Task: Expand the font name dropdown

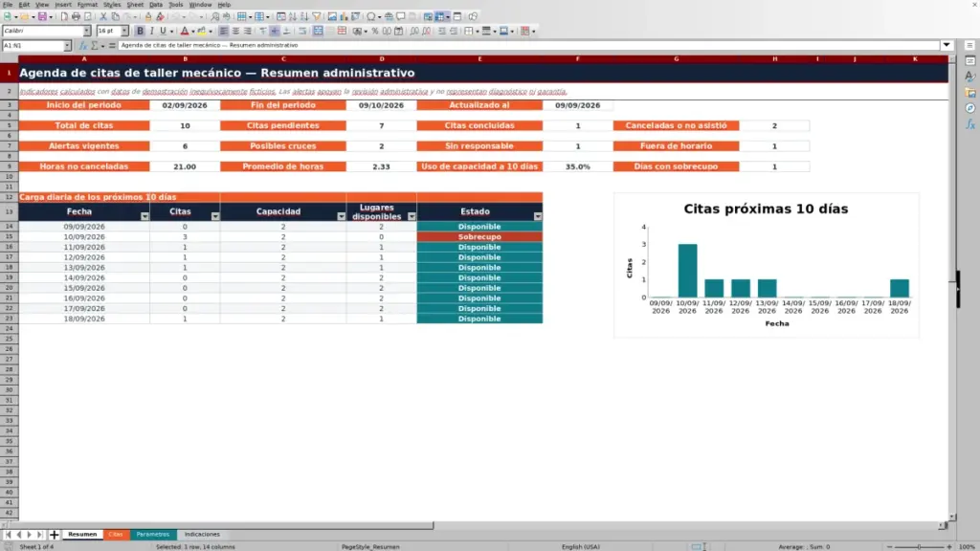Action: point(86,32)
